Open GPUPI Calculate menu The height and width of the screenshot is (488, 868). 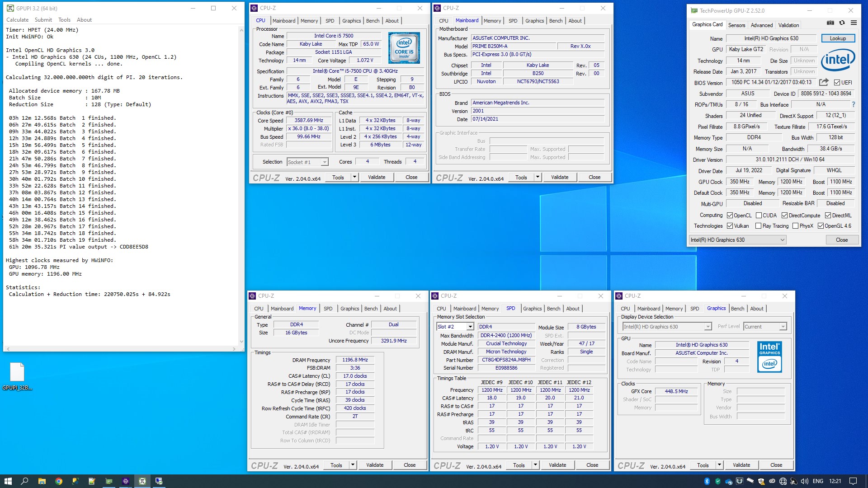17,20
